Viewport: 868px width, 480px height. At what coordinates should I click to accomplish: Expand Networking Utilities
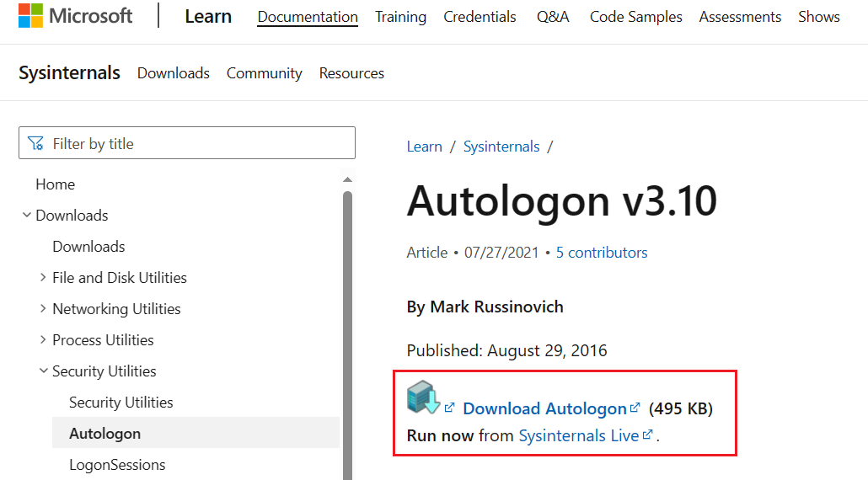[43, 308]
